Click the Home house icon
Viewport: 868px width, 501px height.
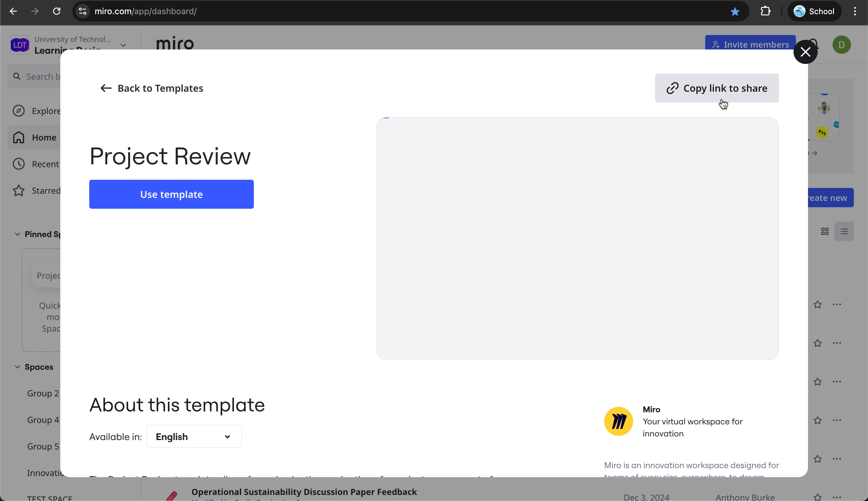(x=19, y=137)
